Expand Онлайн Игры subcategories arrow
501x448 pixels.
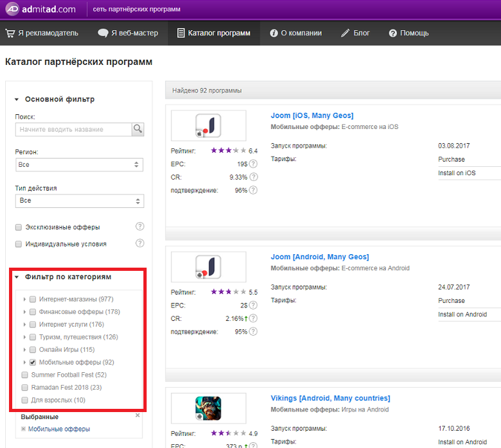pyautogui.click(x=24, y=350)
